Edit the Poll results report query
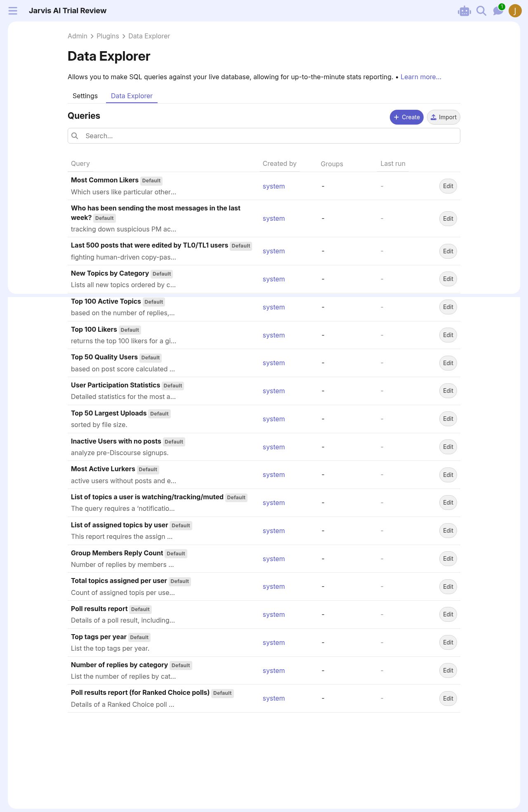The image size is (528, 812). 448,614
